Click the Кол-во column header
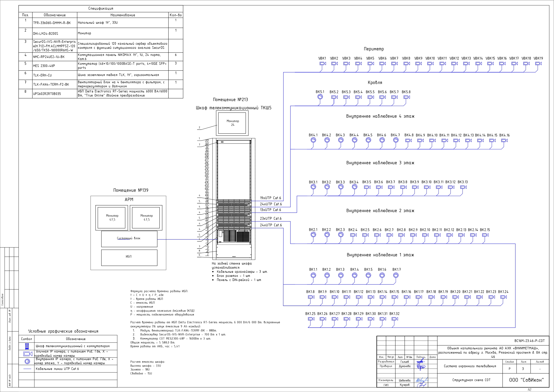Viewport: 554px width, 392px height. coord(176,15)
